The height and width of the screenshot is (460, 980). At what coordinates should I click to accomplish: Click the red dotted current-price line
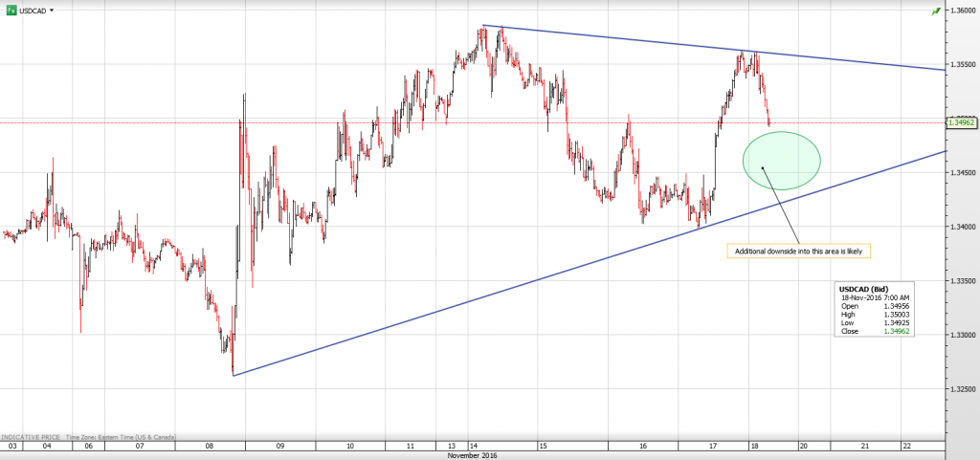pyautogui.click(x=383, y=122)
